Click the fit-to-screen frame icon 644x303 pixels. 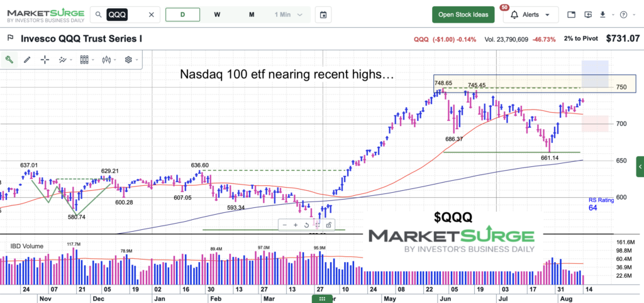tap(318, 225)
